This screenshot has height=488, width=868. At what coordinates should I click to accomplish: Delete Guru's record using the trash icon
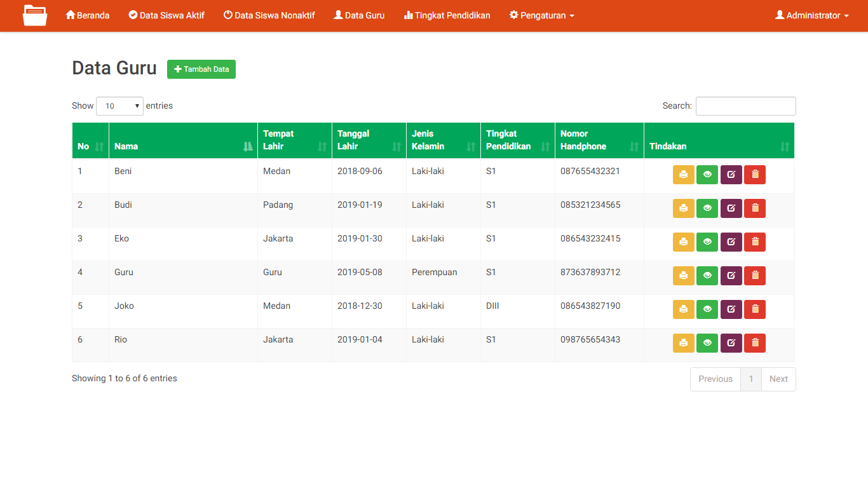[755, 275]
